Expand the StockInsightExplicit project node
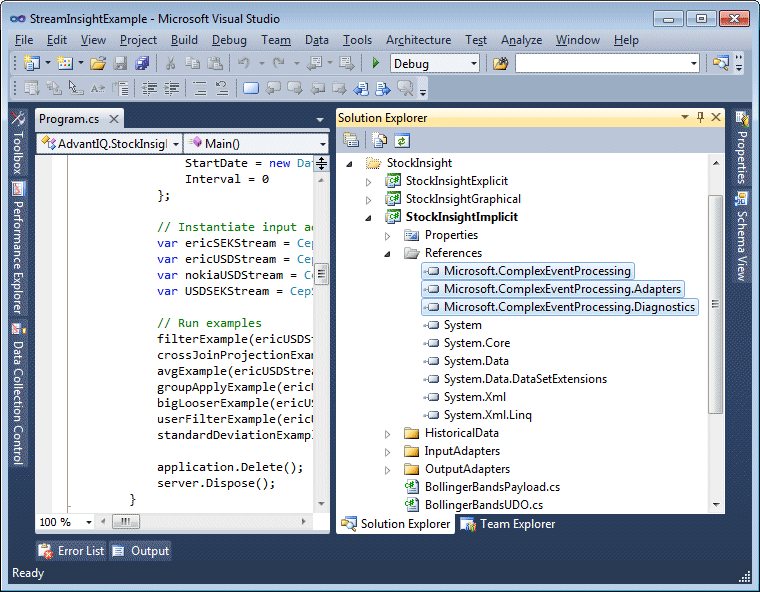 (x=368, y=181)
